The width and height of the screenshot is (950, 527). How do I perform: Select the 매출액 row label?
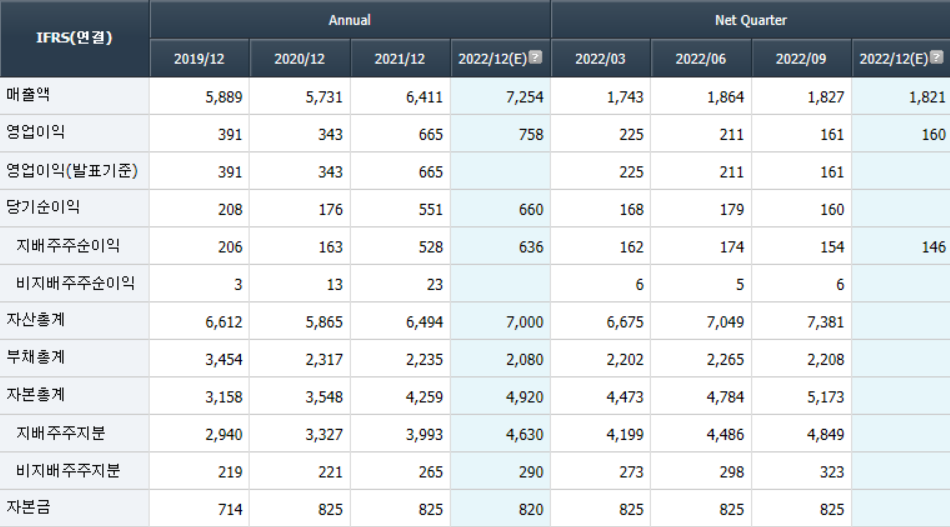coord(28,95)
